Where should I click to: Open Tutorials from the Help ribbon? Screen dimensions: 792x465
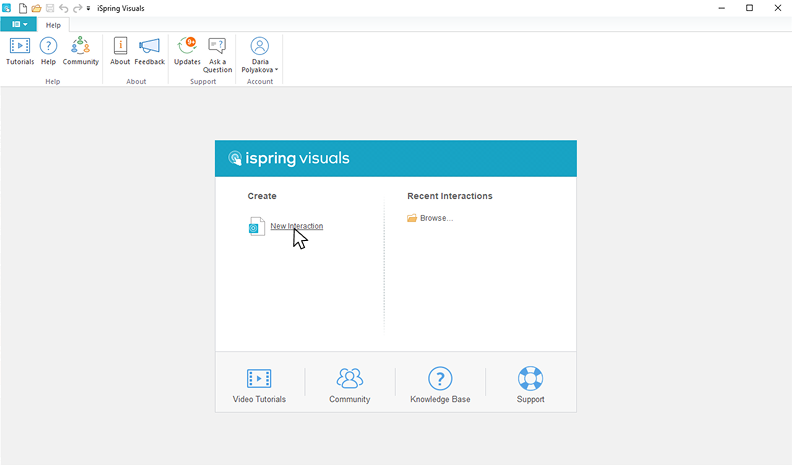(20, 51)
